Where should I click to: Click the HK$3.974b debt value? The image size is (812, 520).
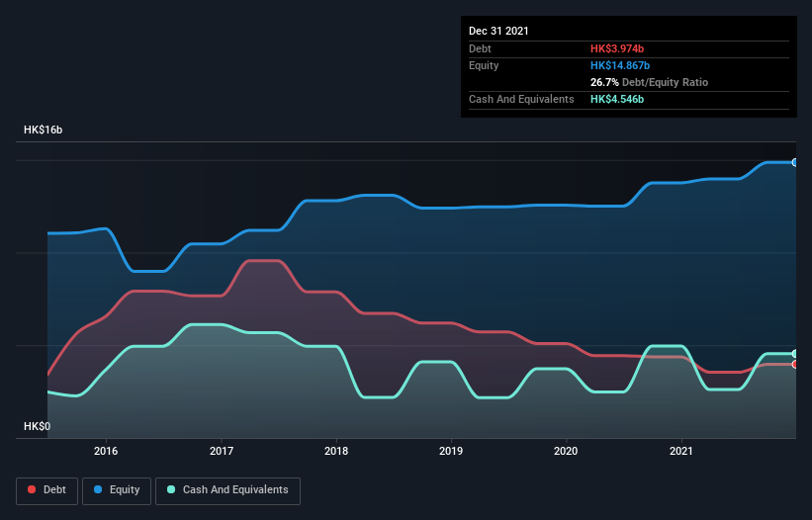(617, 48)
